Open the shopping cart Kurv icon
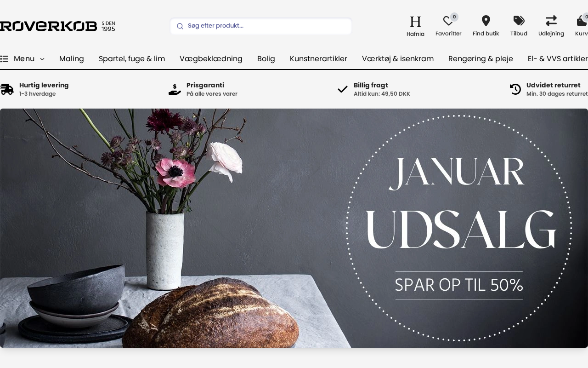Image resolution: width=588 pixels, height=368 pixels. 582,21
